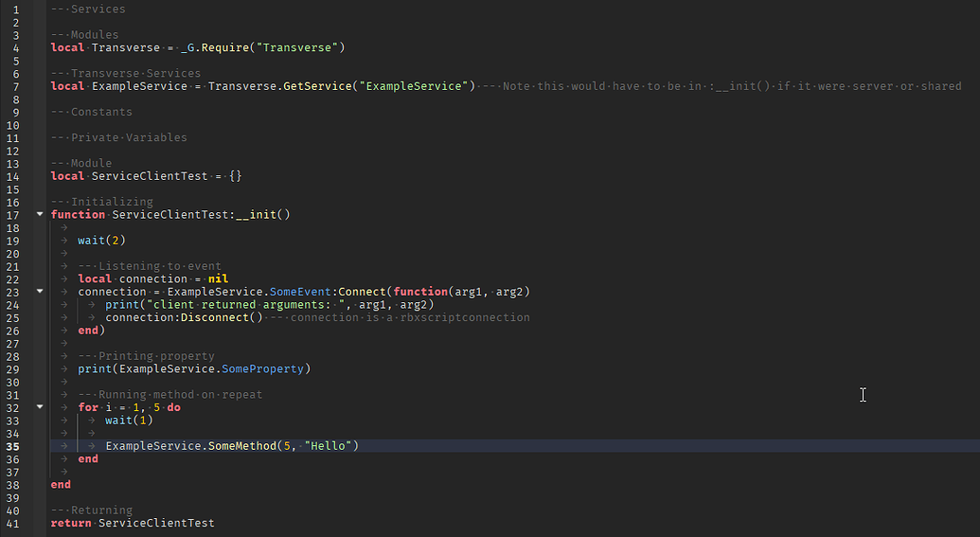Click "SomeEvent" on line 23
The width and height of the screenshot is (980, 537).
300,292
